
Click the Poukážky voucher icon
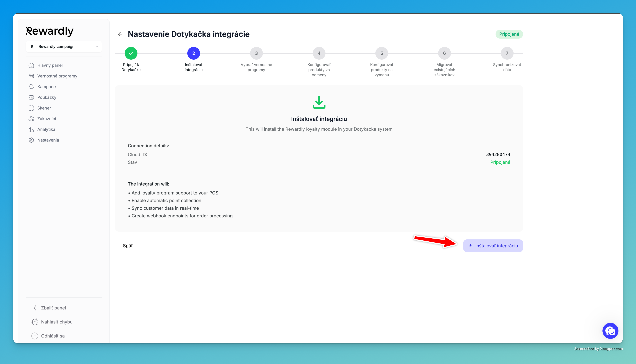pos(31,97)
